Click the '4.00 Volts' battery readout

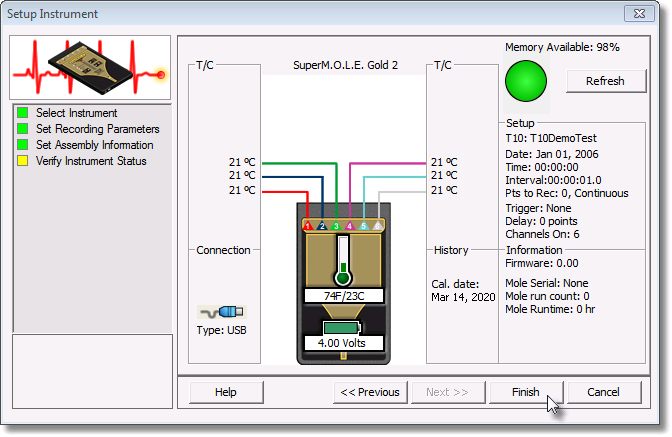click(342, 343)
